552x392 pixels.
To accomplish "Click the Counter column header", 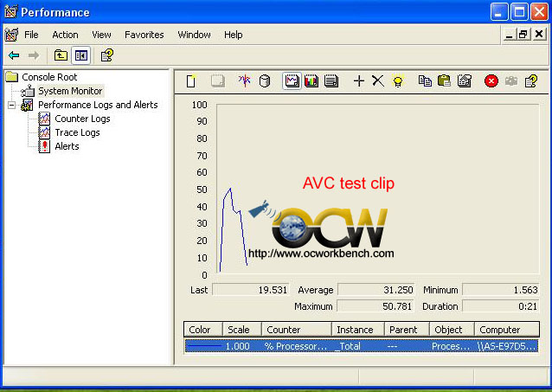I will 297,330.
